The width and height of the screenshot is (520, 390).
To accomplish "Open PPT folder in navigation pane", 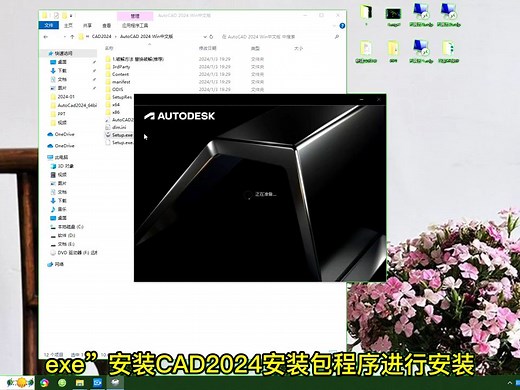I will pyautogui.click(x=58, y=114).
